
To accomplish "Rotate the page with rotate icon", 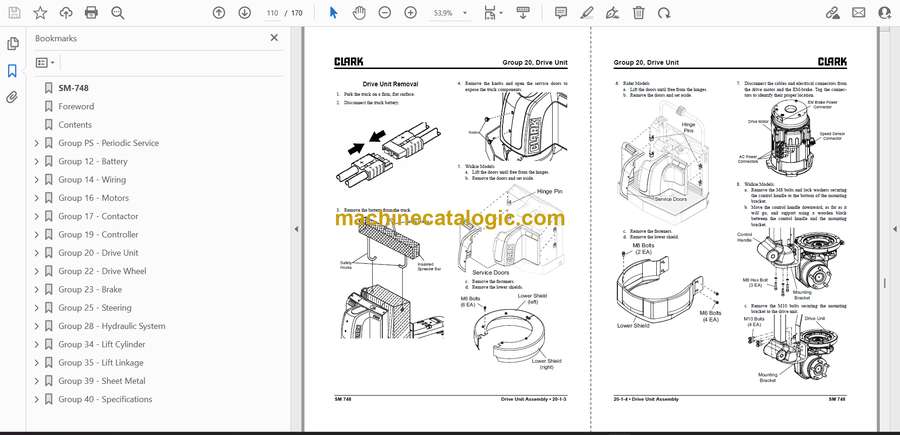I will point(664,13).
